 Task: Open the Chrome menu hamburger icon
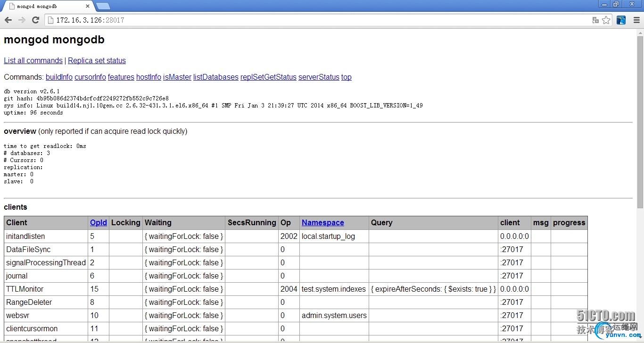click(x=636, y=20)
